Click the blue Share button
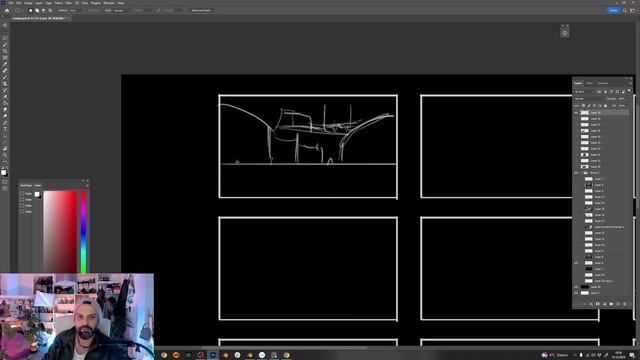The image size is (640, 360). [613, 10]
